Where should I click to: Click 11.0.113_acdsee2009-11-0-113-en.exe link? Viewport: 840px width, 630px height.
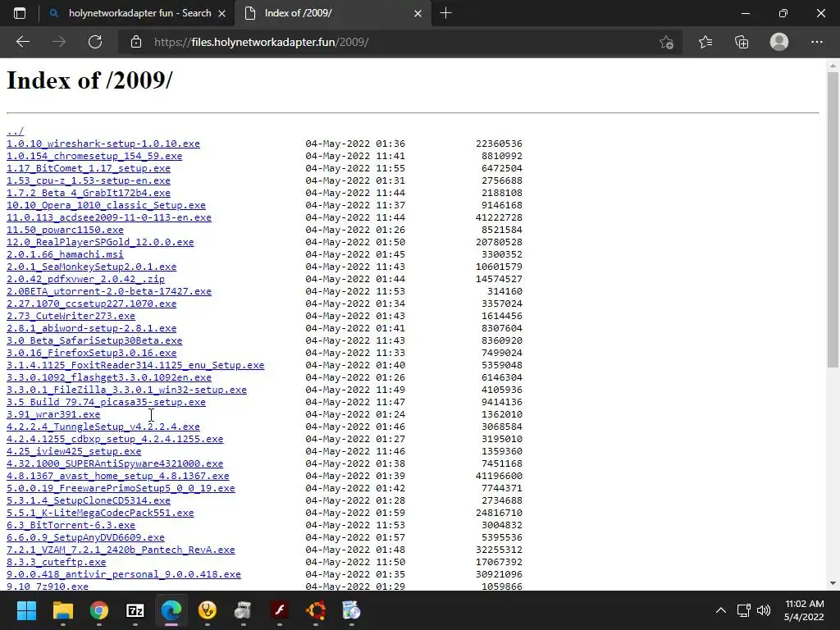(109, 217)
